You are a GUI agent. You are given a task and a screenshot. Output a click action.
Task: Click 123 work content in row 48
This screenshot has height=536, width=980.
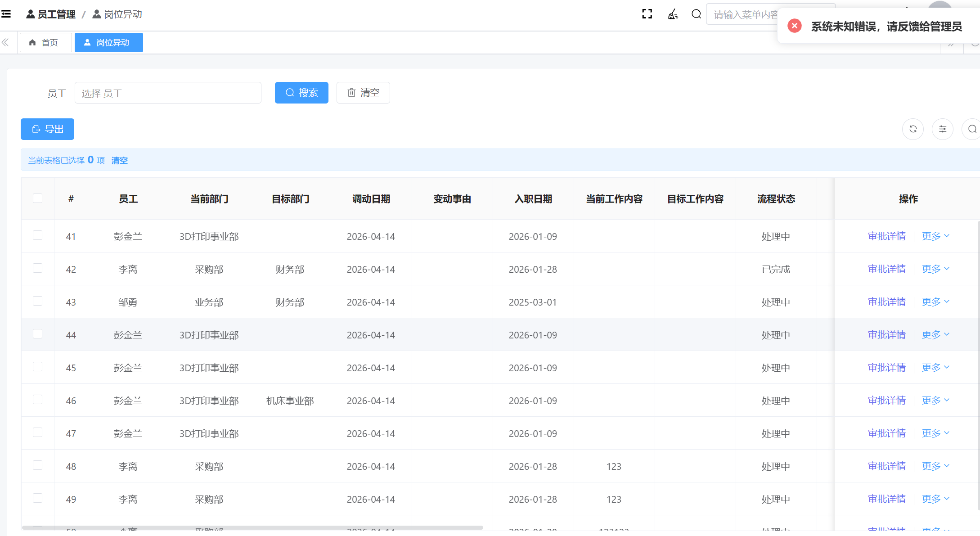[x=614, y=467]
